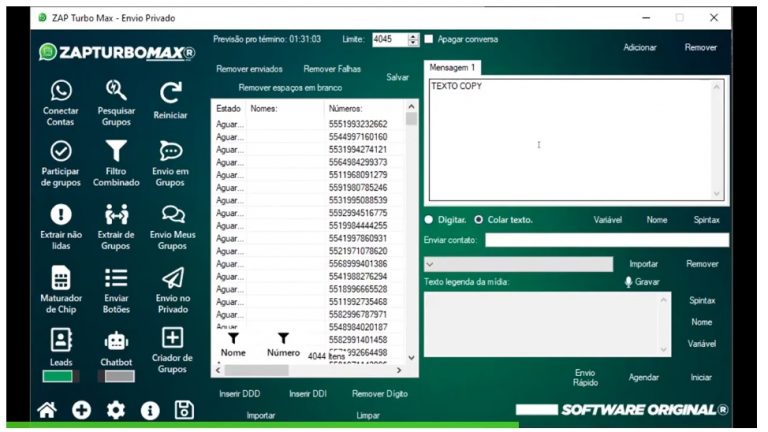Open the Maturador de Chip tool

click(61, 277)
